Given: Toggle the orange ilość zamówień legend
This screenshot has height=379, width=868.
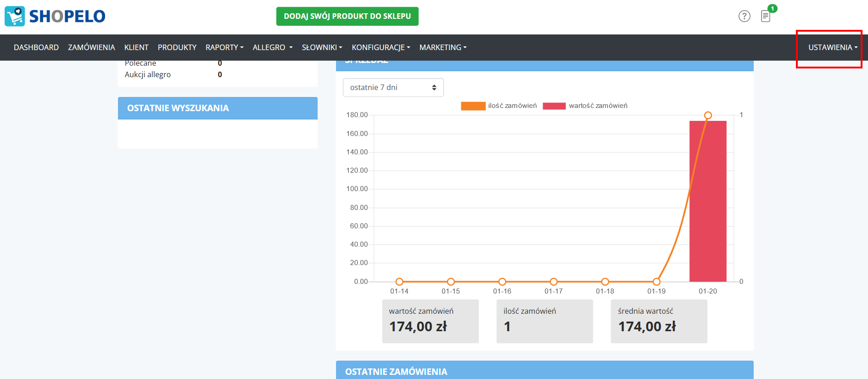Looking at the screenshot, I should pyautogui.click(x=473, y=106).
